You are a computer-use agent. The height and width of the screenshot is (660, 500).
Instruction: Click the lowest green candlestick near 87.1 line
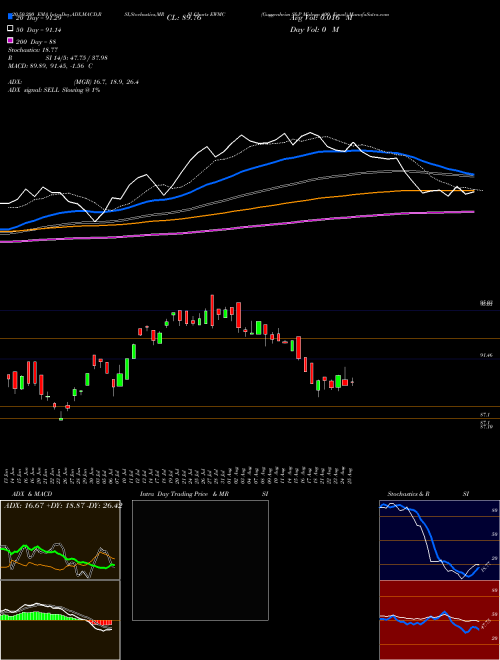click(61, 418)
